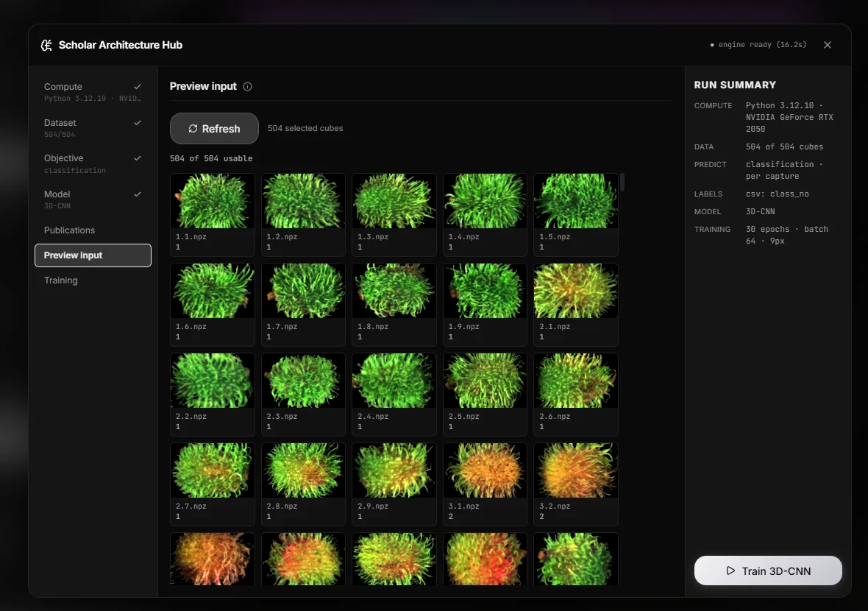Go to the Objective step
This screenshot has height=611, width=868.
click(93, 163)
